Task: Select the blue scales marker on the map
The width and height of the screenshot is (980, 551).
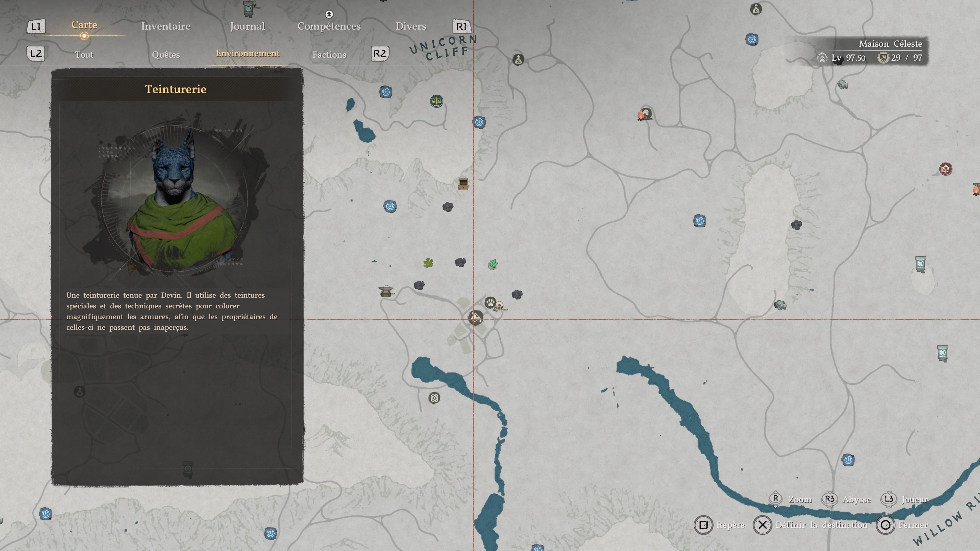Action: coord(436,101)
